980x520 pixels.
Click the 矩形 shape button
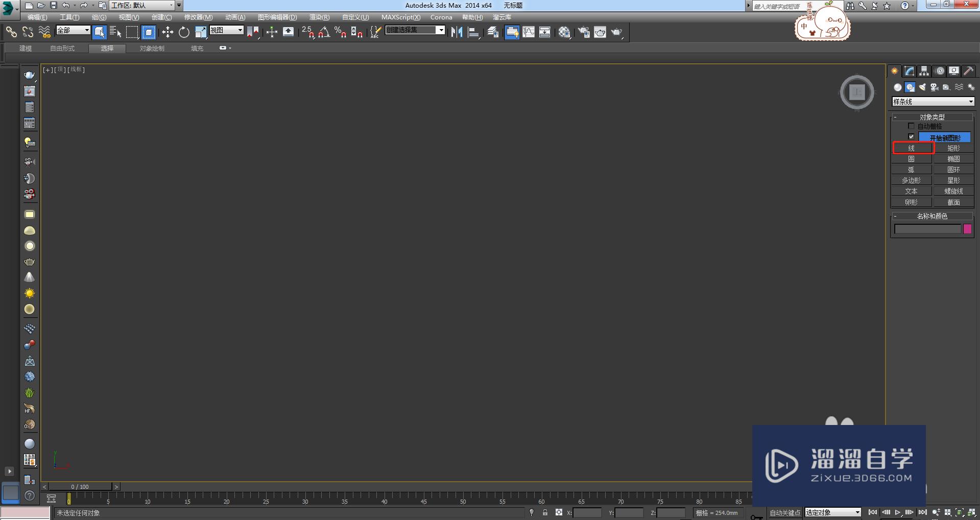tap(953, 148)
